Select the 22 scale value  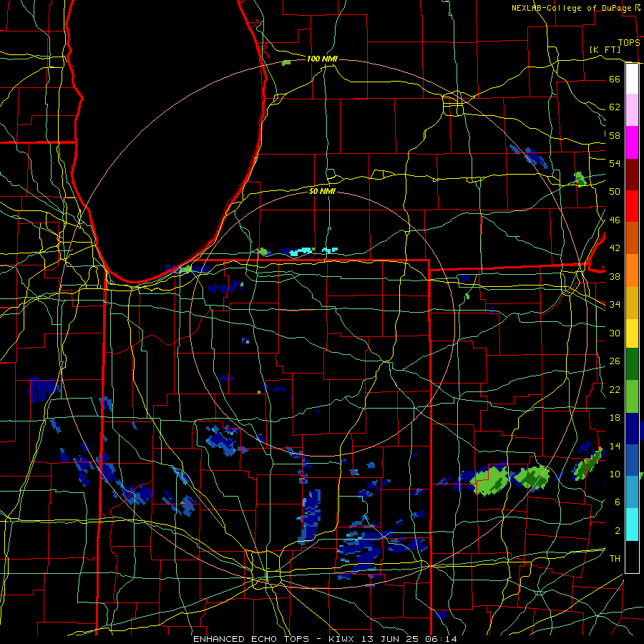tap(615, 390)
